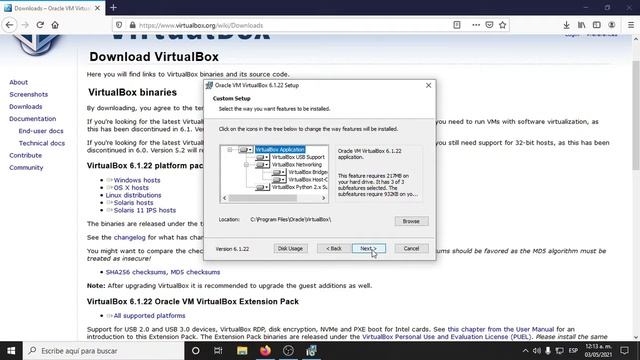Open Technical docs sidebar link
640x360 pixels.
coord(42,144)
